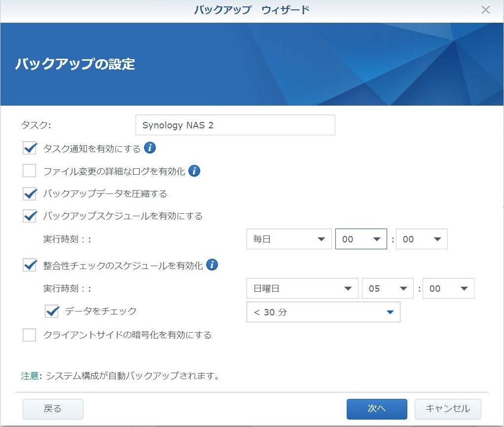Image resolution: width=504 pixels, height=427 pixels.
Task: Uncheck バックアップデータを圧縮する
Action: [30, 194]
